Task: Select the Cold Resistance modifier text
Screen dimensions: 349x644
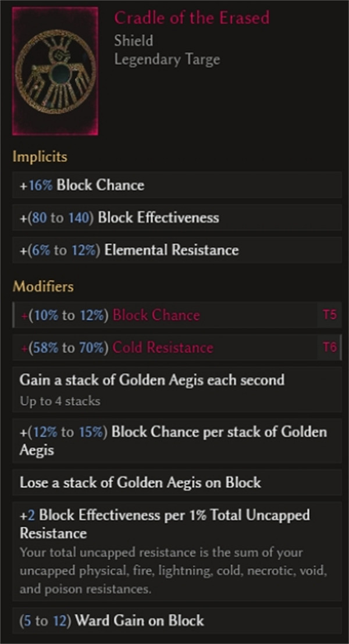Action: point(117,348)
